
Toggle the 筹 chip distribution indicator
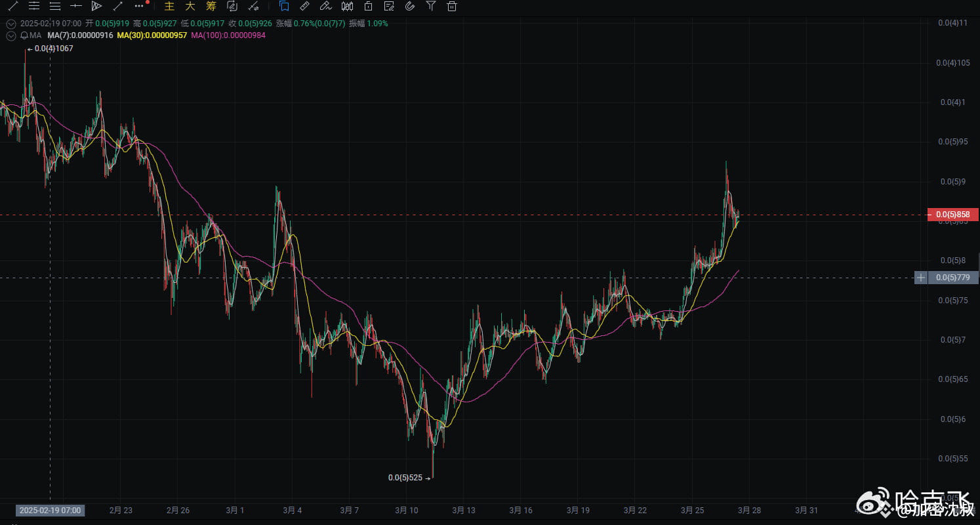pos(211,6)
